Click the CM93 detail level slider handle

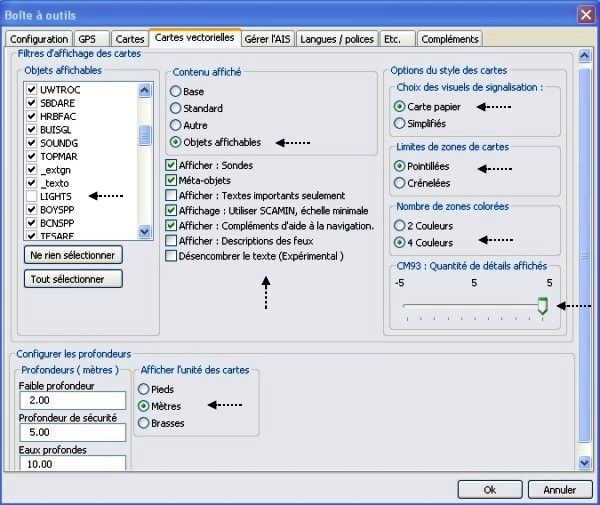click(543, 307)
